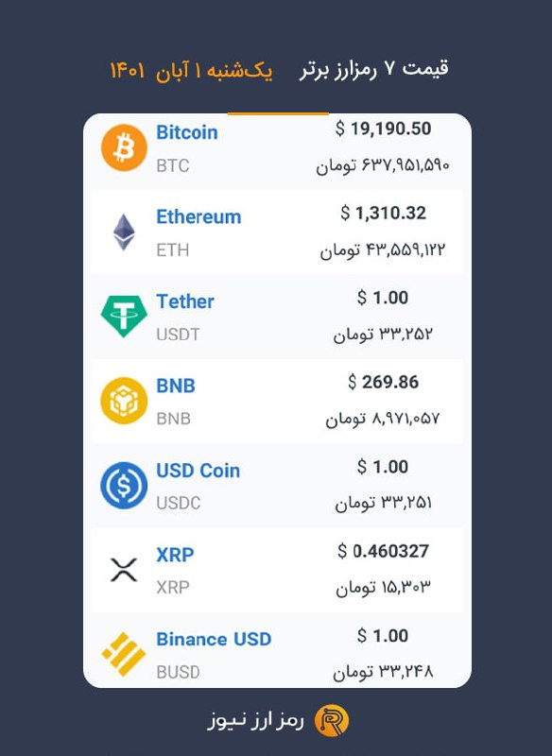
Task: Click the blue USD Coin icon
Action: click(x=124, y=485)
